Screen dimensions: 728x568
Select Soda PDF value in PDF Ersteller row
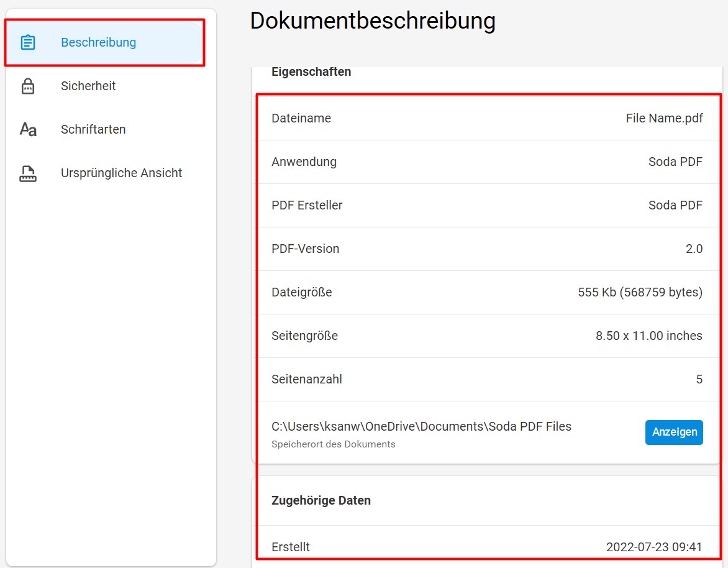click(x=675, y=205)
